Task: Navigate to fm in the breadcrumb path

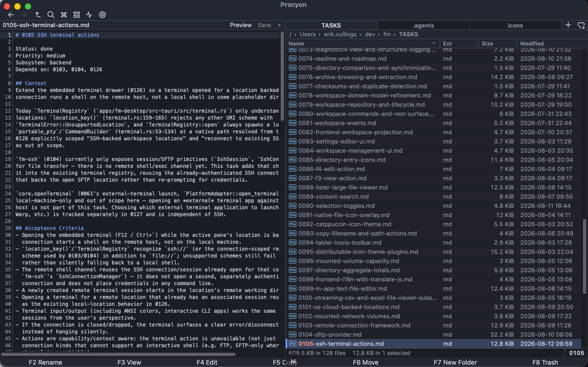Action: point(387,34)
